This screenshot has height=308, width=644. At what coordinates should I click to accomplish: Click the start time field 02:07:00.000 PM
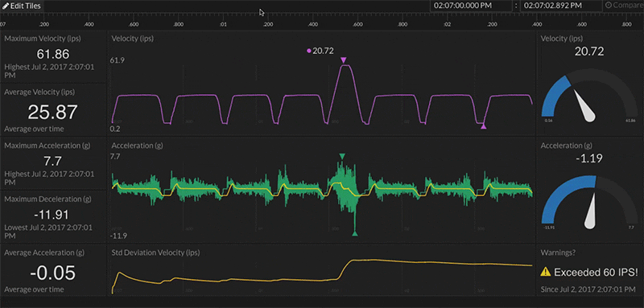coord(470,6)
